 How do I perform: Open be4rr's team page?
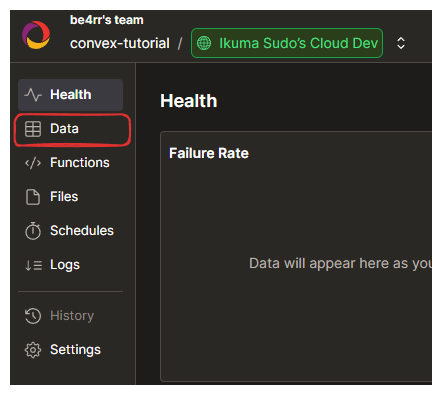click(107, 20)
